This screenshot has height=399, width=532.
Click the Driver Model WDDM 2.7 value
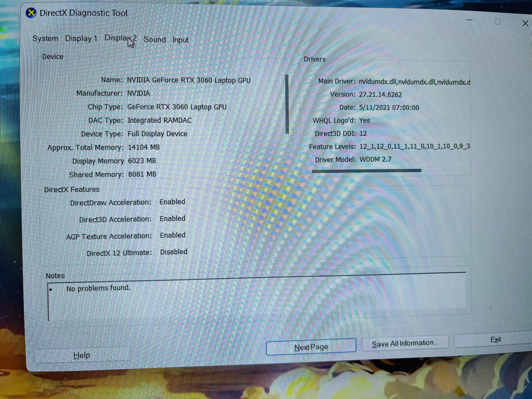click(376, 159)
